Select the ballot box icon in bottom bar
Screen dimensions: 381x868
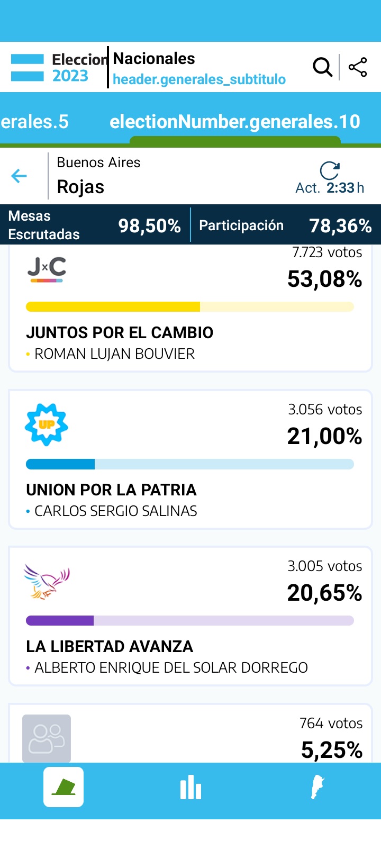pos(63,786)
